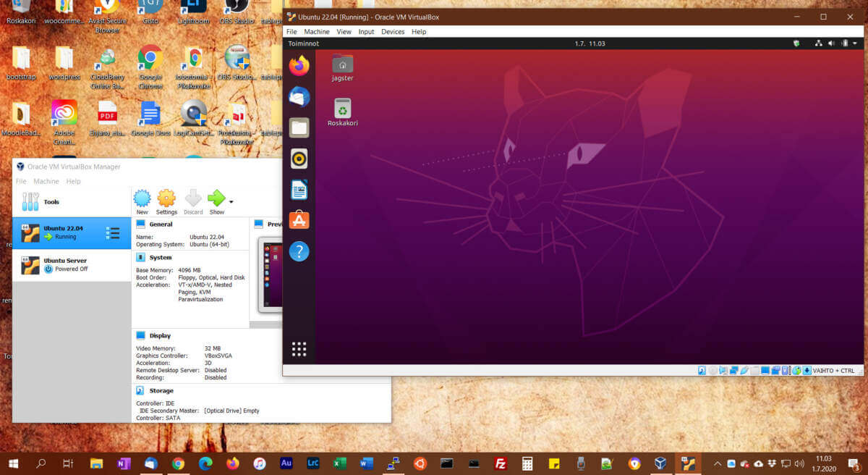Open the Ubuntu top bar clock calendar
Image resolution: width=868 pixels, height=475 pixels.
590,43
